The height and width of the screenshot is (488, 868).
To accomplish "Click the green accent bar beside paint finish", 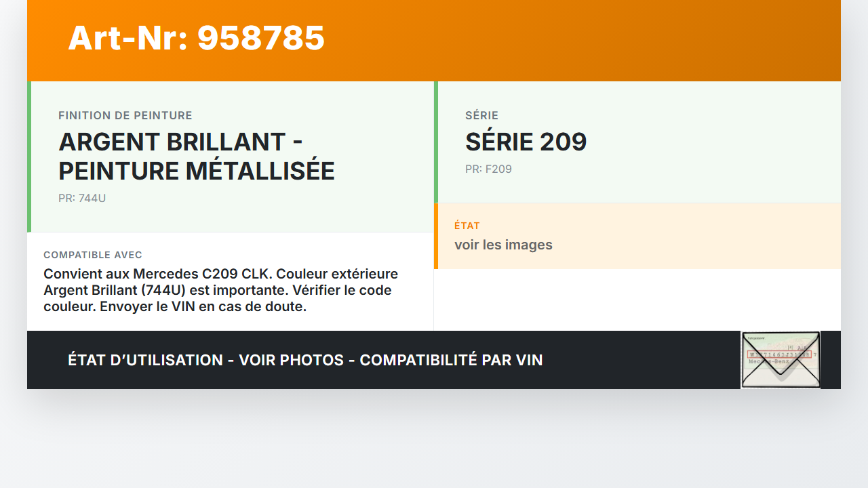I will pyautogui.click(x=29, y=157).
